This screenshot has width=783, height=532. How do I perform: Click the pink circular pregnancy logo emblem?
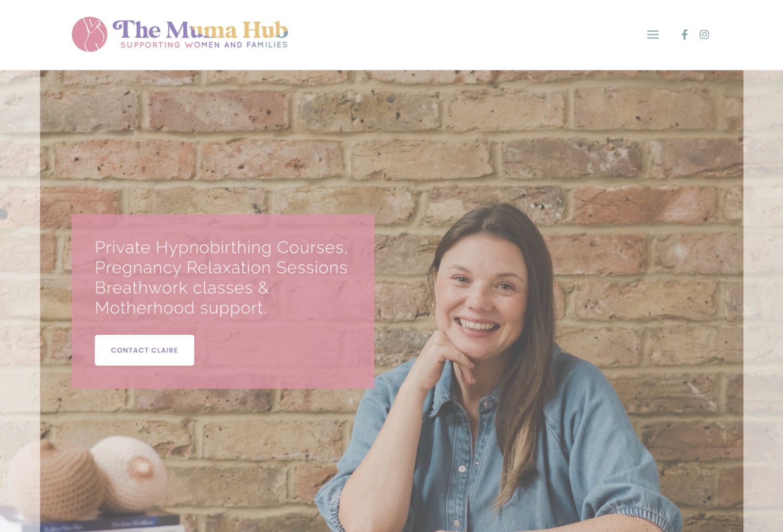click(89, 34)
